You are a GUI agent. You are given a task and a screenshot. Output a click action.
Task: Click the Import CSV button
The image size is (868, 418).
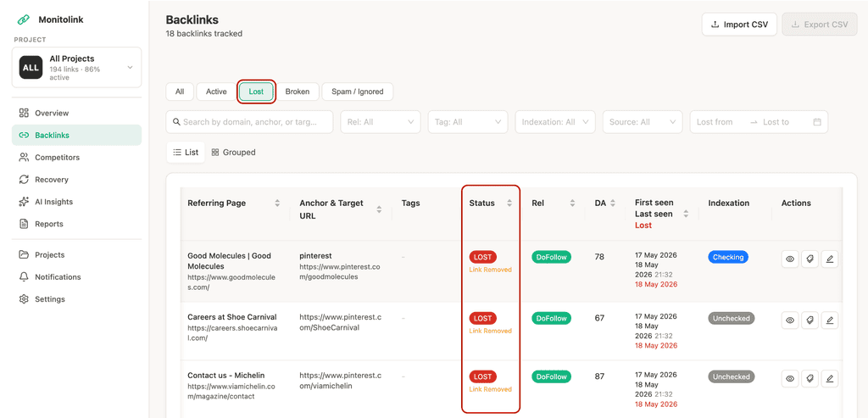[x=739, y=25]
